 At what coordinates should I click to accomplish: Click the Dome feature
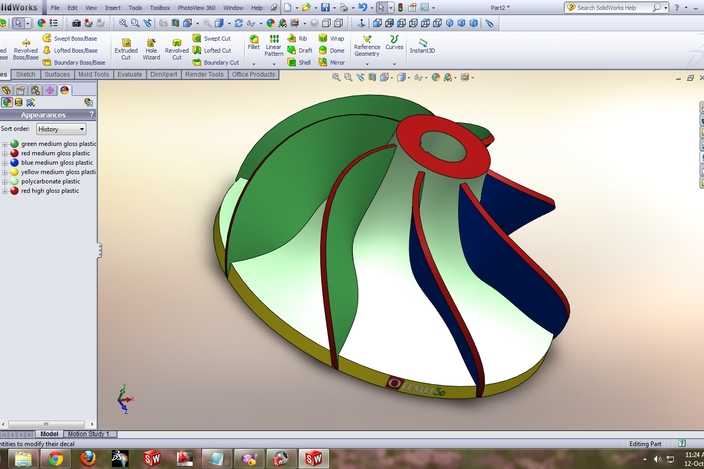click(x=331, y=50)
